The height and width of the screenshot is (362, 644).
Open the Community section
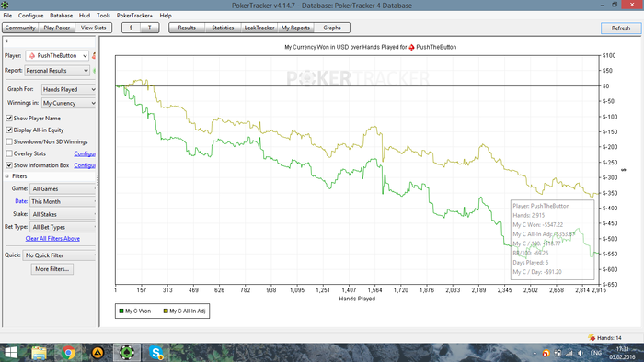20,28
